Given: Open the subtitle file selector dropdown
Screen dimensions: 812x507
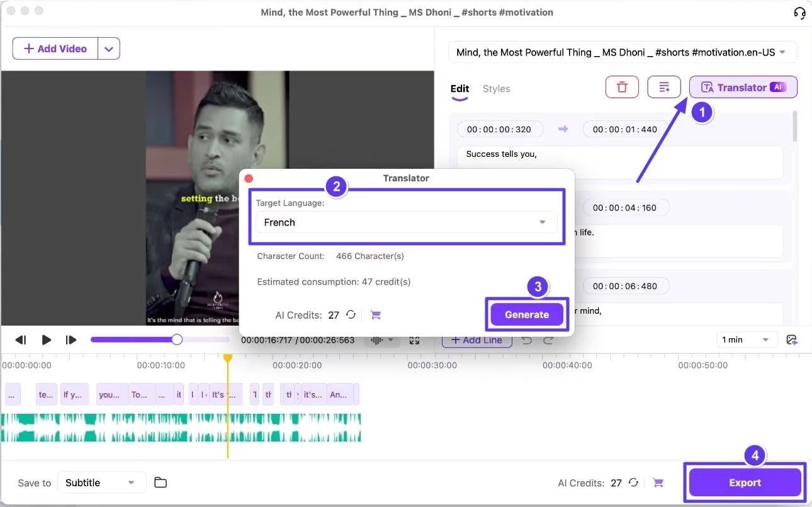Looking at the screenshot, I should pos(623,52).
